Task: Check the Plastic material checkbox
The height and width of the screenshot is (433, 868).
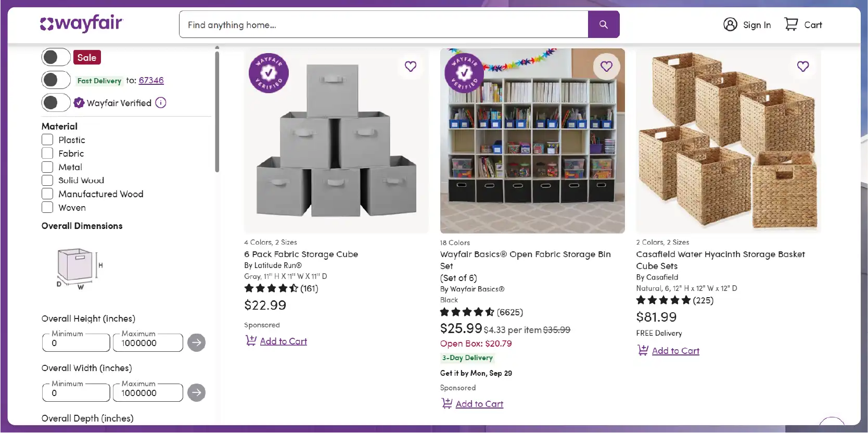Action: click(47, 140)
